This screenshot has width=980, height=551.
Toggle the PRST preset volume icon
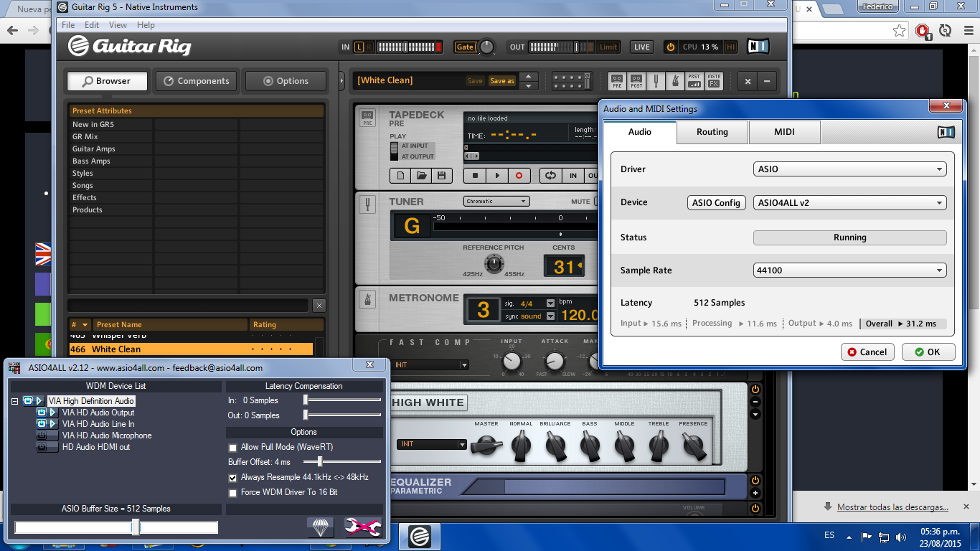[694, 81]
